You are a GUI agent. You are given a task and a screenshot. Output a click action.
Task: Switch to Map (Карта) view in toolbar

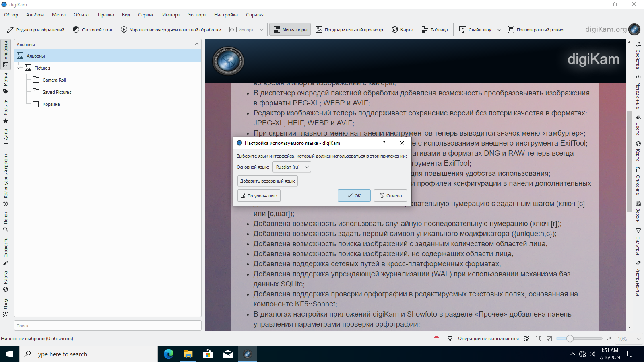pos(402,30)
